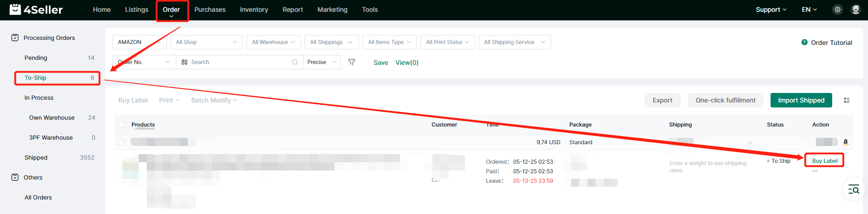The width and height of the screenshot is (868, 214).
Task: Open the Report menu
Action: pos(293,10)
